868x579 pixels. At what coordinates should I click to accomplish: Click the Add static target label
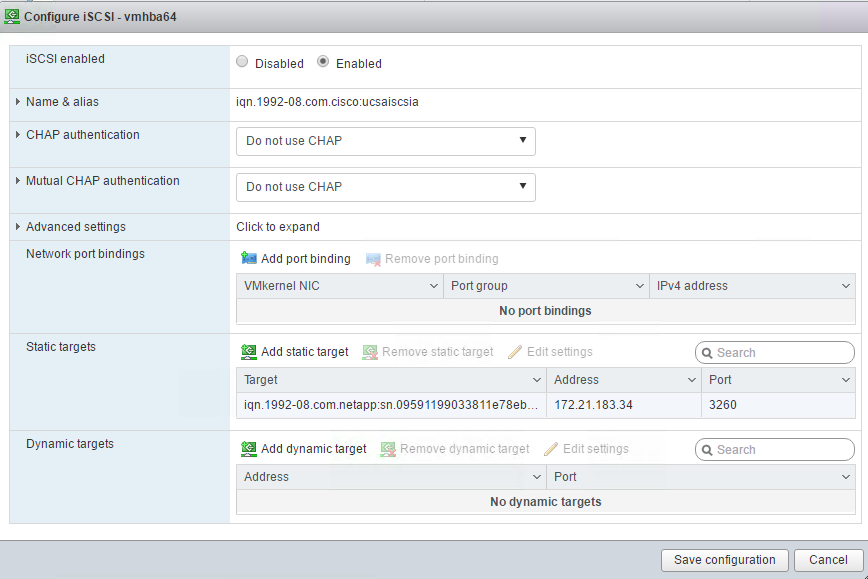(x=304, y=352)
